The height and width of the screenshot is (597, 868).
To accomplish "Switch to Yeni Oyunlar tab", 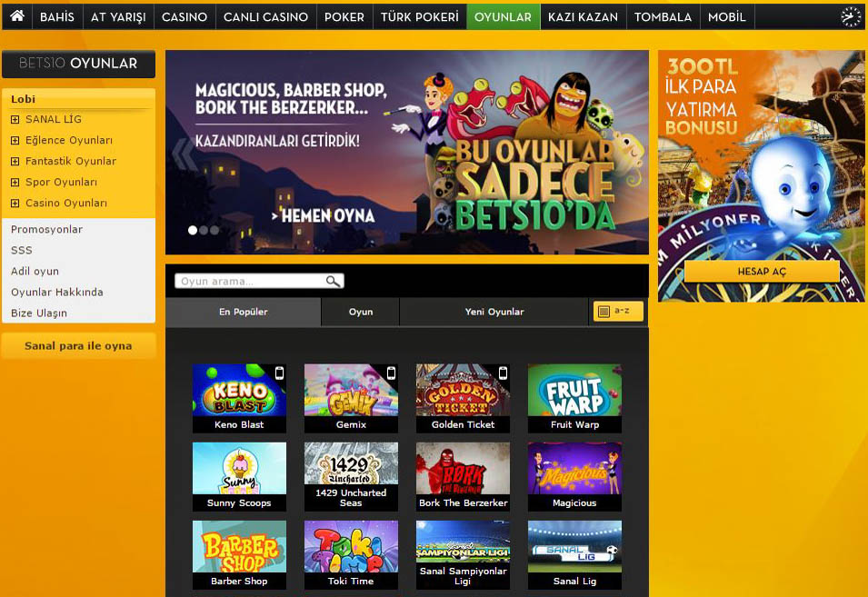I will (x=494, y=312).
